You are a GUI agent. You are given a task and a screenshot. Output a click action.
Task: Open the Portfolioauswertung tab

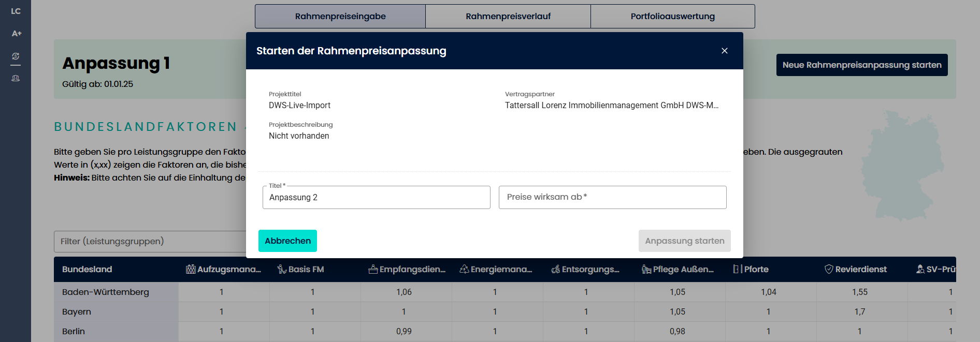(x=672, y=17)
